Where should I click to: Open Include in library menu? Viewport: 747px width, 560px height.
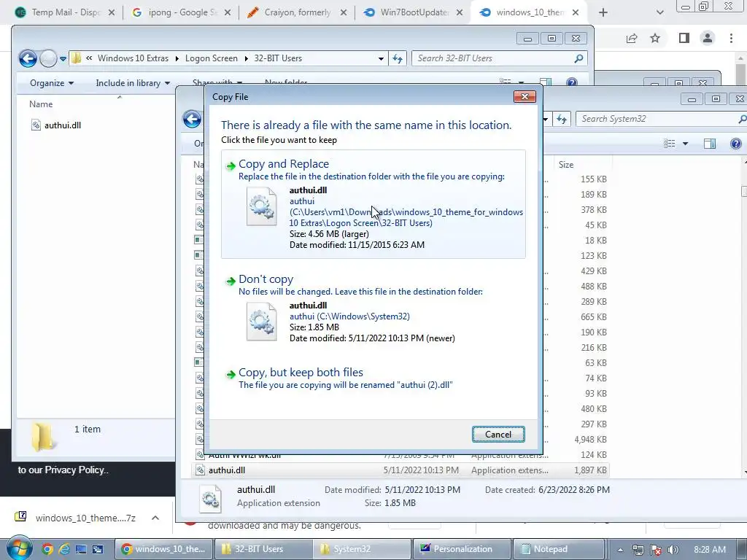[133, 83]
